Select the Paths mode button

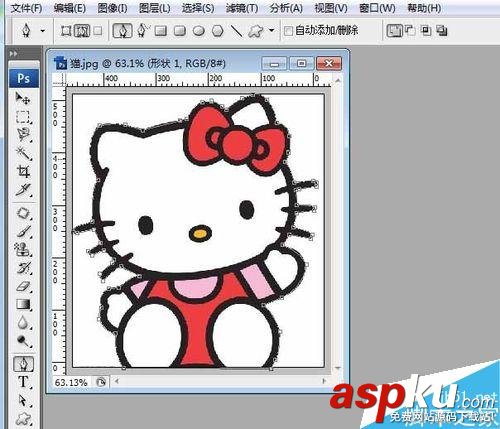pos(82,31)
